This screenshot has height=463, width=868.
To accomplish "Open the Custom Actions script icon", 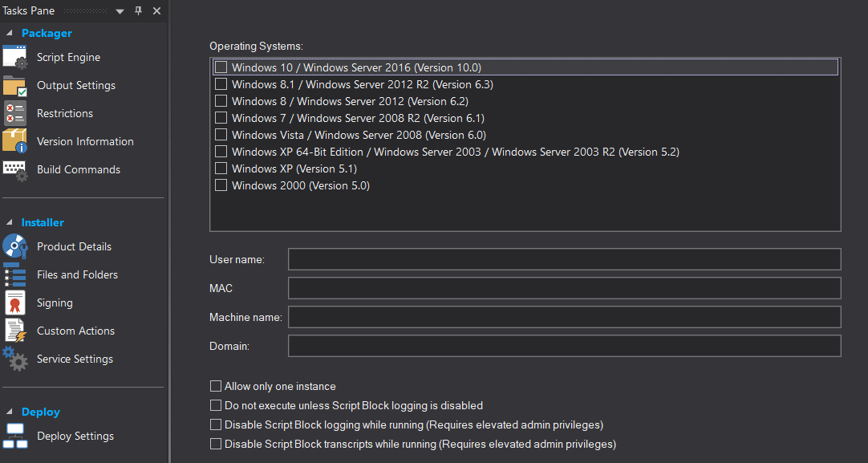I will (15, 331).
